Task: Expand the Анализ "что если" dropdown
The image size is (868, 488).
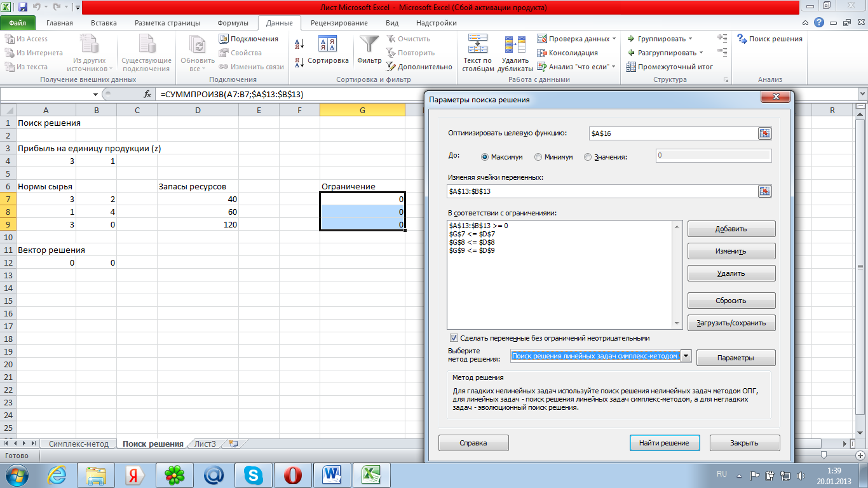Action: (613, 67)
